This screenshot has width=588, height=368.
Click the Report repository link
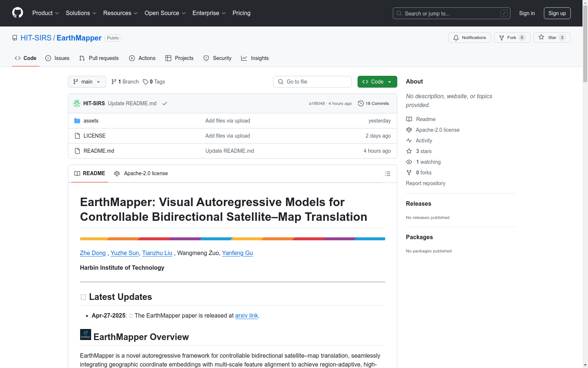426,183
